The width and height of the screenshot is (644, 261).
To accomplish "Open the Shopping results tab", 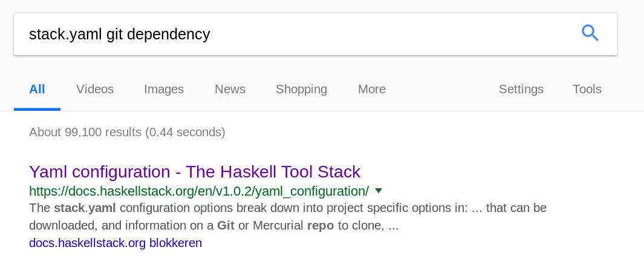I will tap(302, 89).
